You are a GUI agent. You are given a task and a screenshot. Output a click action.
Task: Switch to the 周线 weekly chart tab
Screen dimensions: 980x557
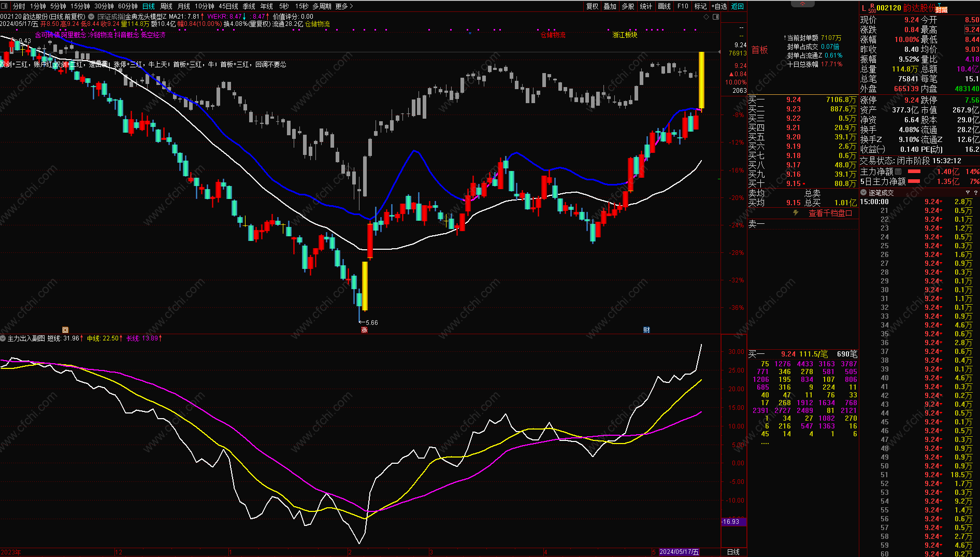[166, 6]
